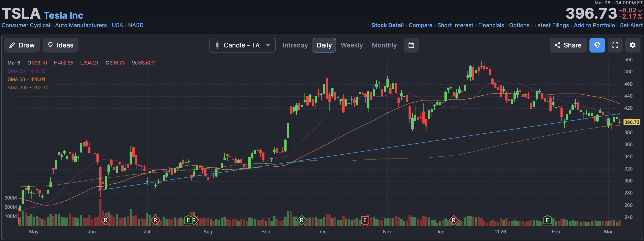The image size is (644, 241).
Task: Click the L 394.21 low value
Action: (x=89, y=63)
